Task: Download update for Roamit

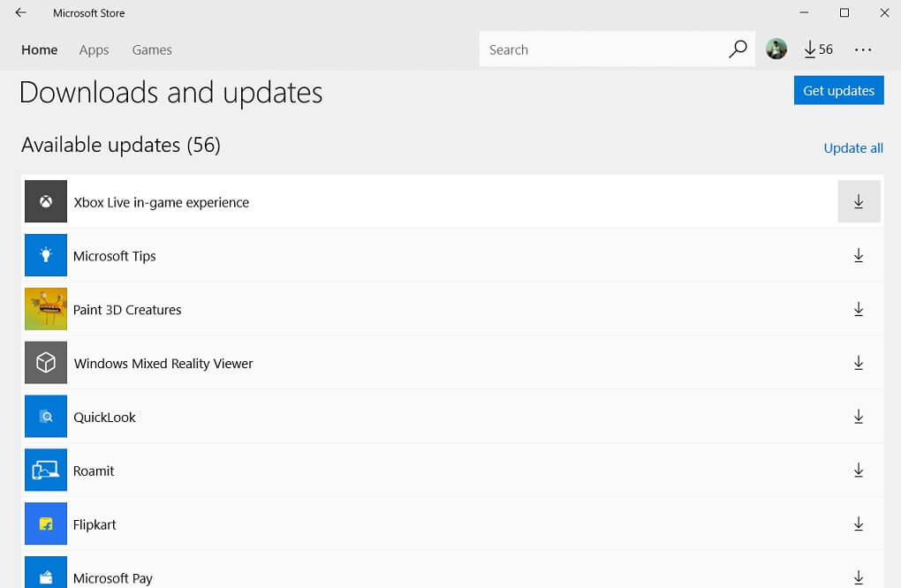Action: [x=859, y=471]
